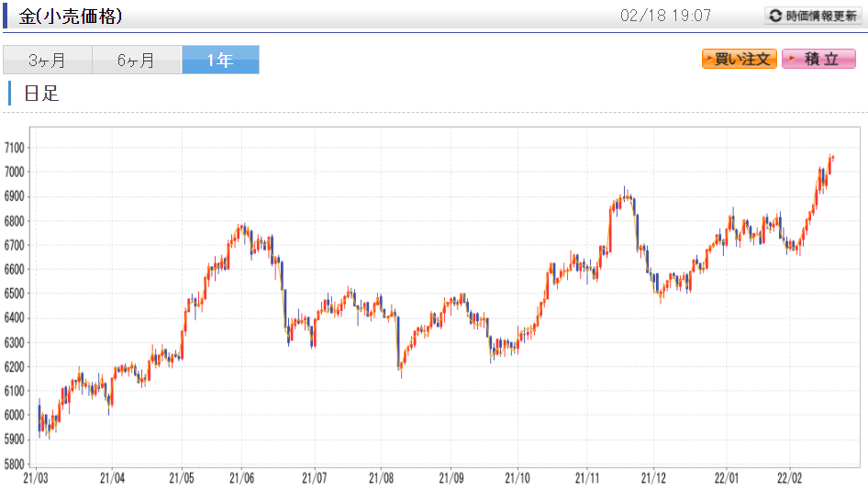
Task: Click the 6800 y-axis label
Action: (15, 221)
